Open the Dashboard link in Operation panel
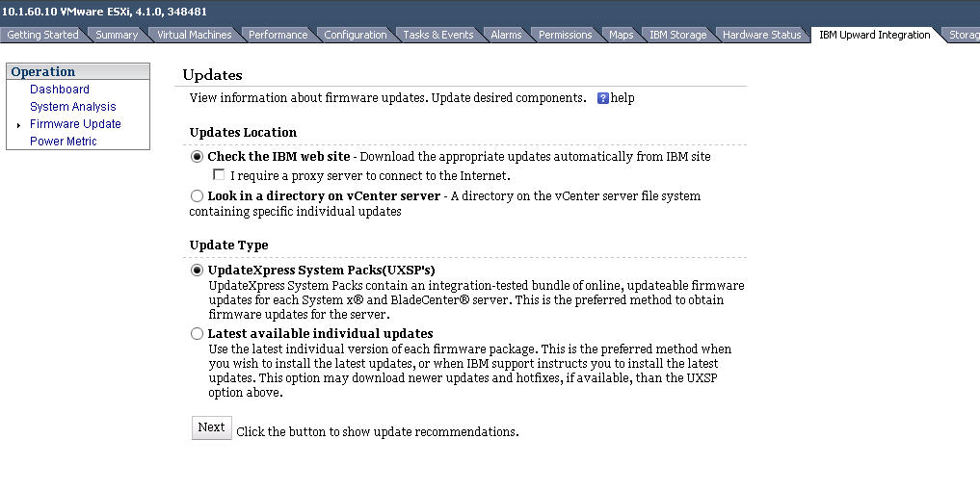This screenshot has width=980, height=491. tap(60, 90)
